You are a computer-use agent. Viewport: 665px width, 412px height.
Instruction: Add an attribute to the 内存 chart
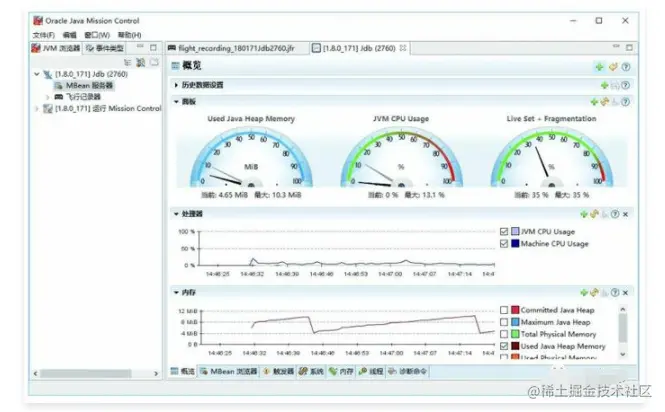[584, 292]
